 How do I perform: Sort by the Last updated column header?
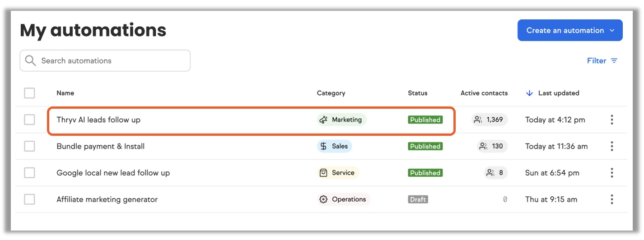tap(558, 93)
